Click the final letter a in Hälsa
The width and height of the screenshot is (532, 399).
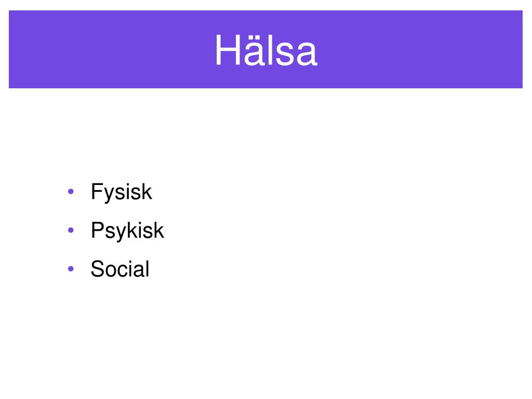point(307,54)
